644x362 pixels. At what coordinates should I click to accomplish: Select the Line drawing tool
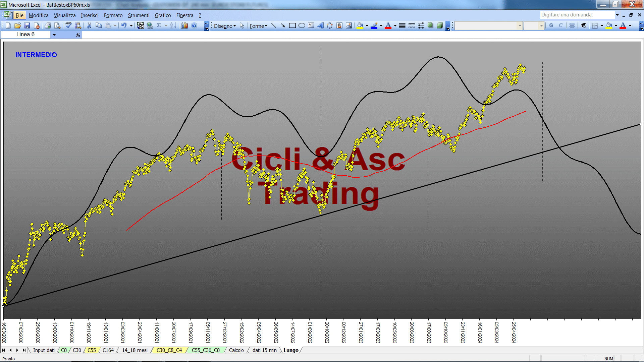point(274,25)
